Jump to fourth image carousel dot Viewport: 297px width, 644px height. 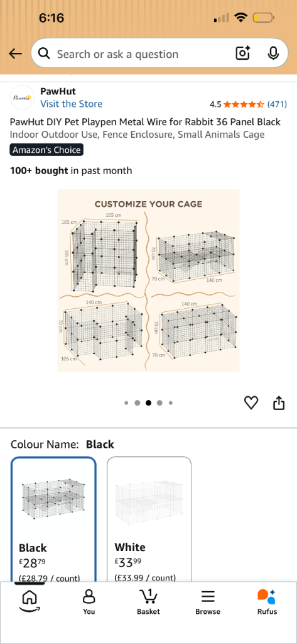159,403
